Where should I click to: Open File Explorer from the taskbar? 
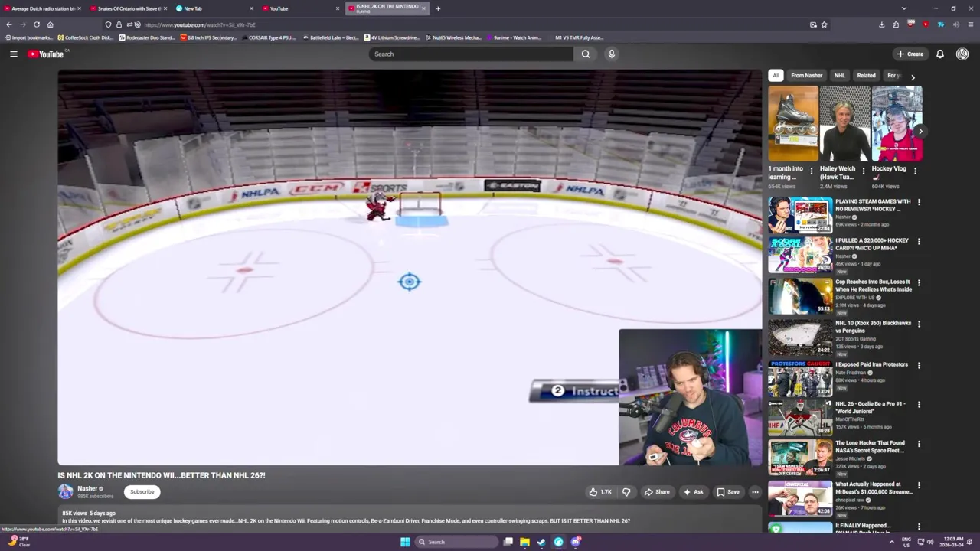(524, 542)
